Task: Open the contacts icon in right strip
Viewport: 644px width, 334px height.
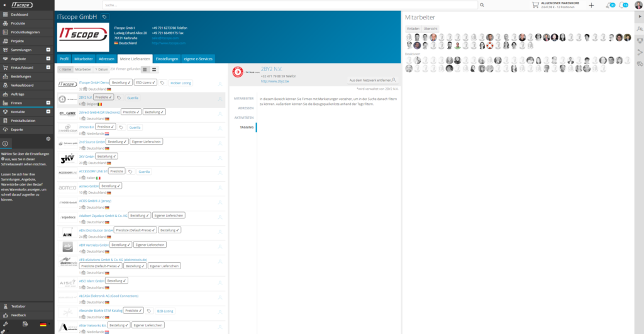Action: 640,29
